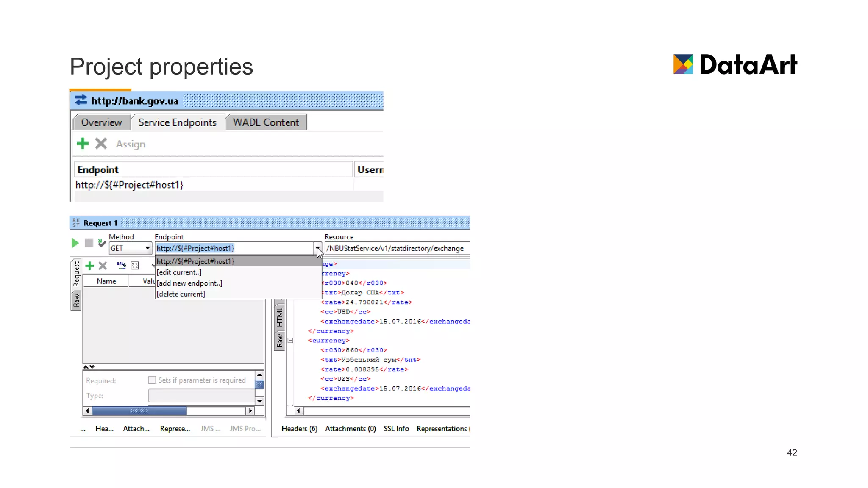This screenshot has width=868, height=488.
Task: Click the green Submit request play button
Action: click(75, 243)
